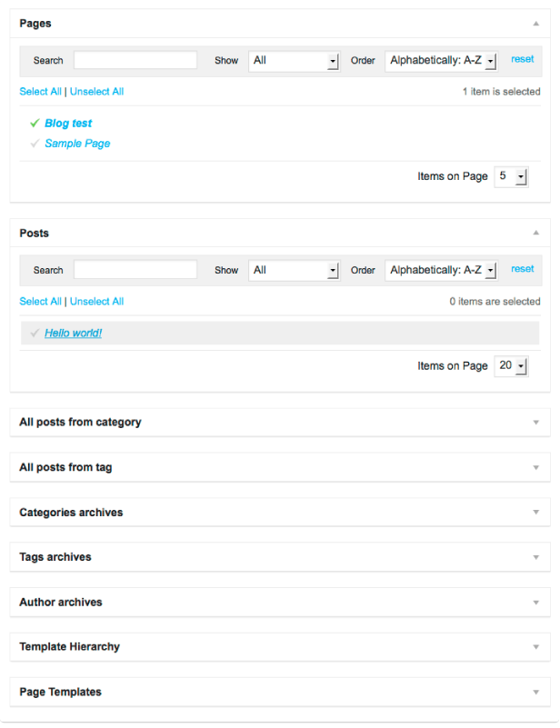Expand the Page Templates section

pos(535,692)
